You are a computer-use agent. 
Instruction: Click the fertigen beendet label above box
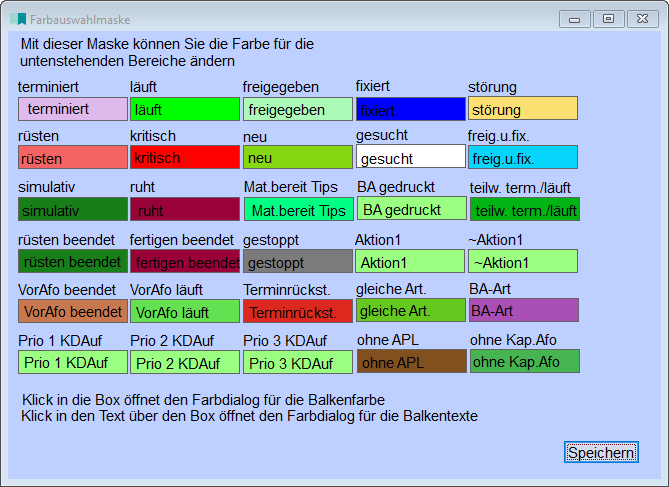182,240
